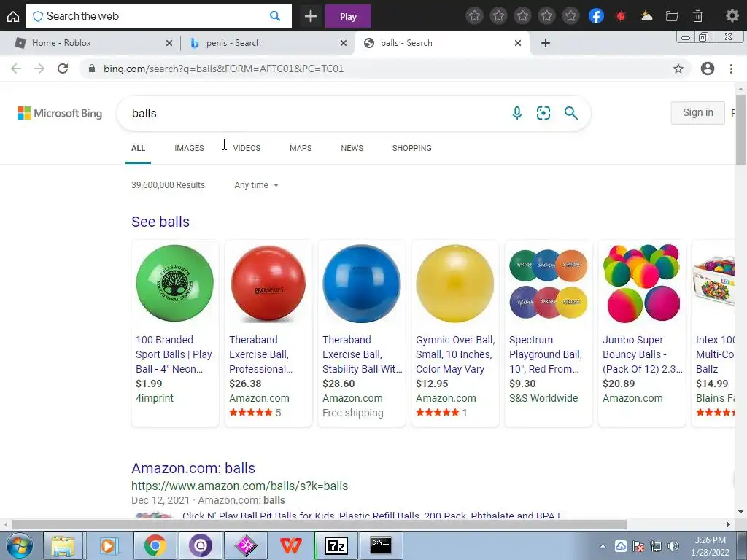The width and height of the screenshot is (747, 560).
Task: Switch to MAPS results
Action: tap(301, 148)
